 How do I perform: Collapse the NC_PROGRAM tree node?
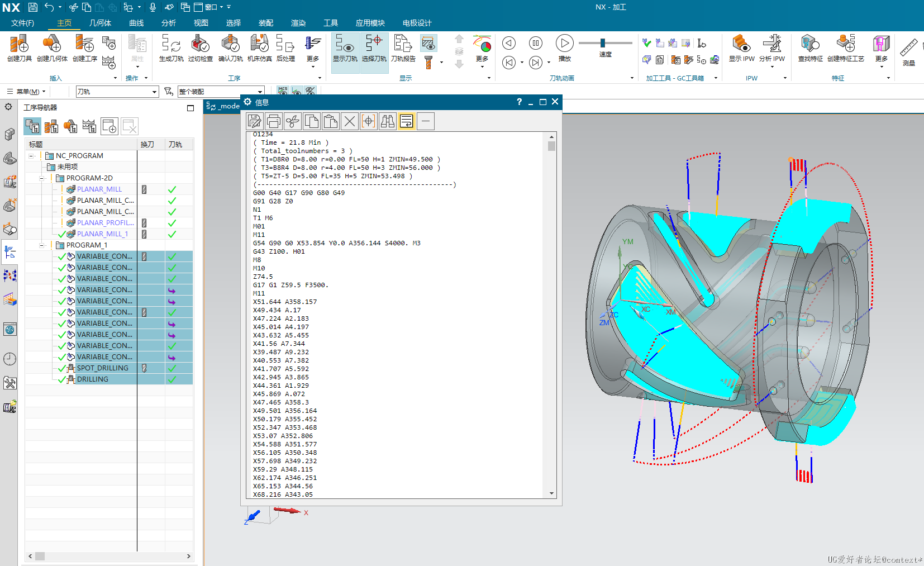pos(32,156)
